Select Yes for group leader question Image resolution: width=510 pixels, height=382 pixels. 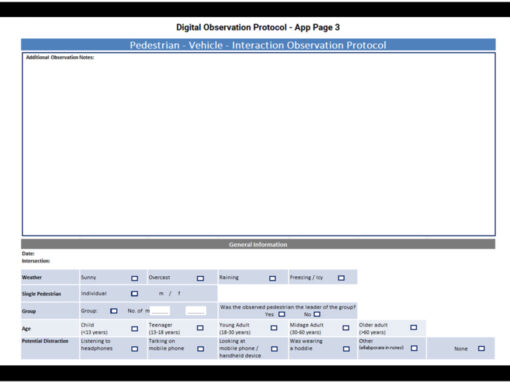coord(282,314)
